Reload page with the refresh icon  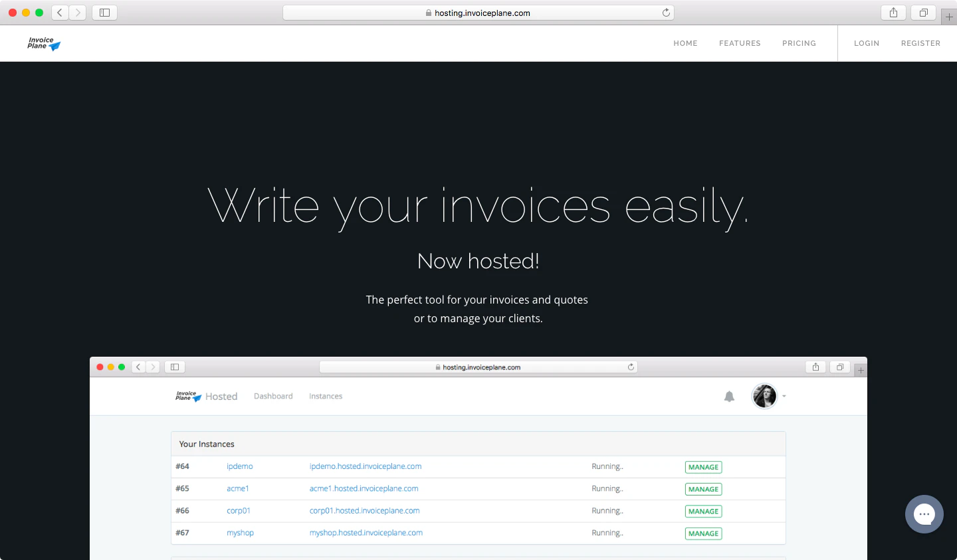(666, 13)
